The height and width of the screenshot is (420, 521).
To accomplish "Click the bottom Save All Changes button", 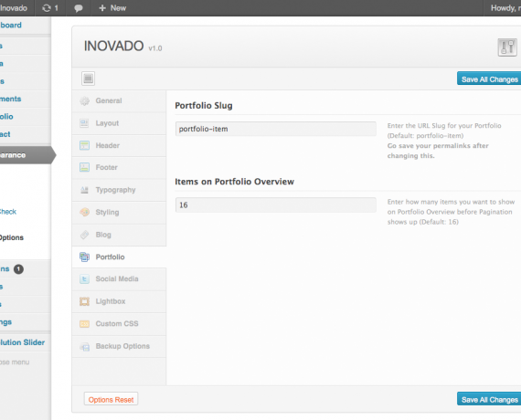I will [489, 399].
